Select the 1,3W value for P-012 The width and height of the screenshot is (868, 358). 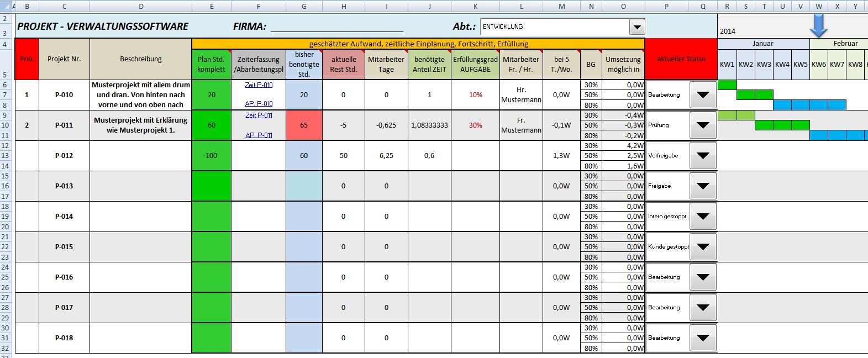coord(561,156)
